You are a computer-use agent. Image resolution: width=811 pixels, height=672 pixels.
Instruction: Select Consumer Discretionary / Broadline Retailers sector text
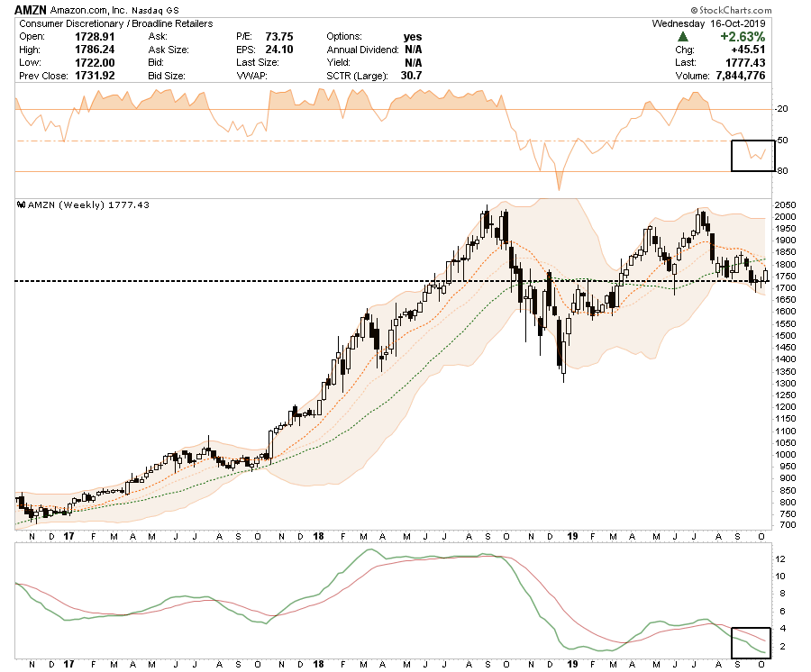(116, 23)
